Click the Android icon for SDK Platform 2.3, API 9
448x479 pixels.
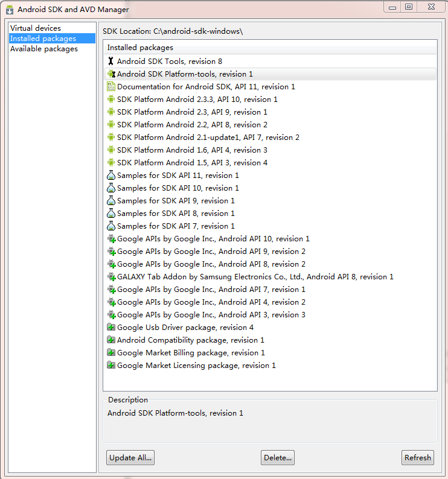pos(111,112)
